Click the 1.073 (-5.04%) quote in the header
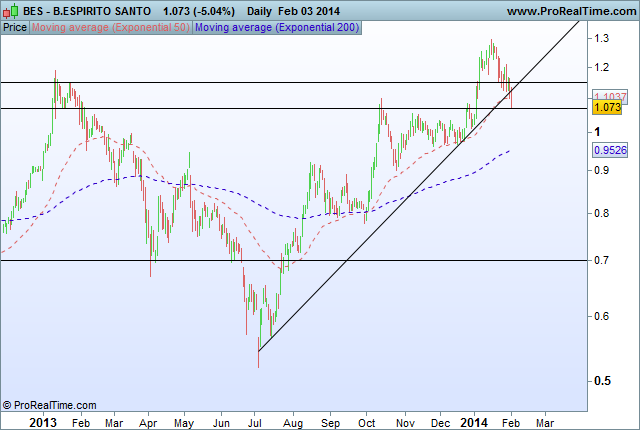This screenshot has height=430, width=640. [199, 11]
